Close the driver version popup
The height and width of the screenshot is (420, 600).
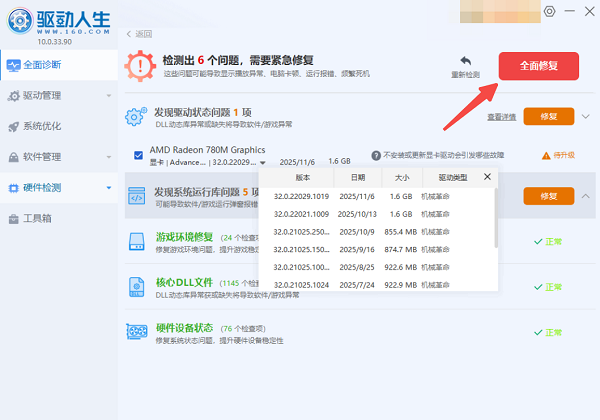coord(487,177)
